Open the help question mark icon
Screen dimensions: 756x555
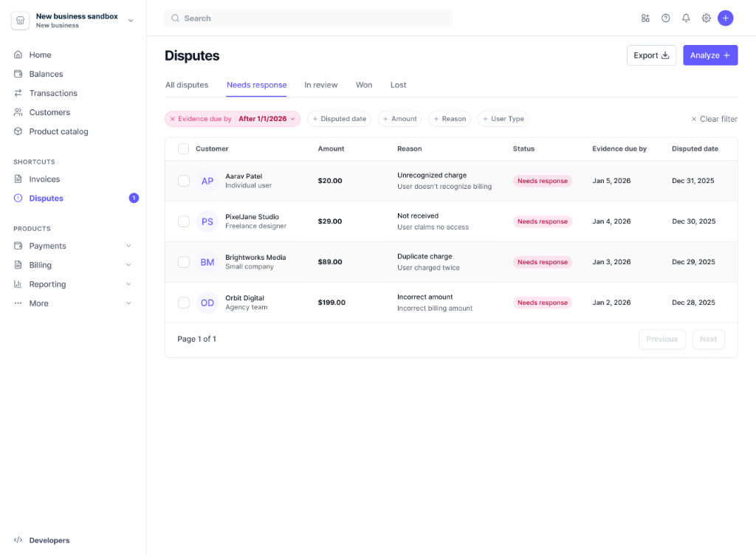coord(665,18)
